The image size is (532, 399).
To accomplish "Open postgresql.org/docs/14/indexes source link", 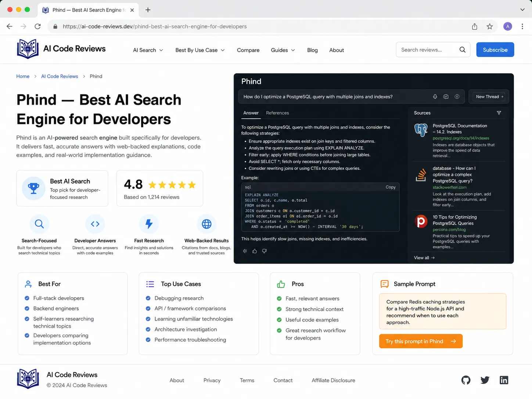I will click(x=461, y=138).
